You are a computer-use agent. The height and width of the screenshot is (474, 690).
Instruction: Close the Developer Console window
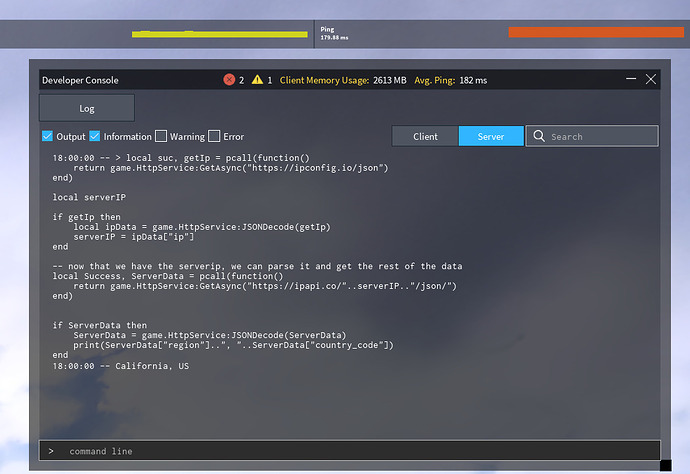[x=651, y=79]
